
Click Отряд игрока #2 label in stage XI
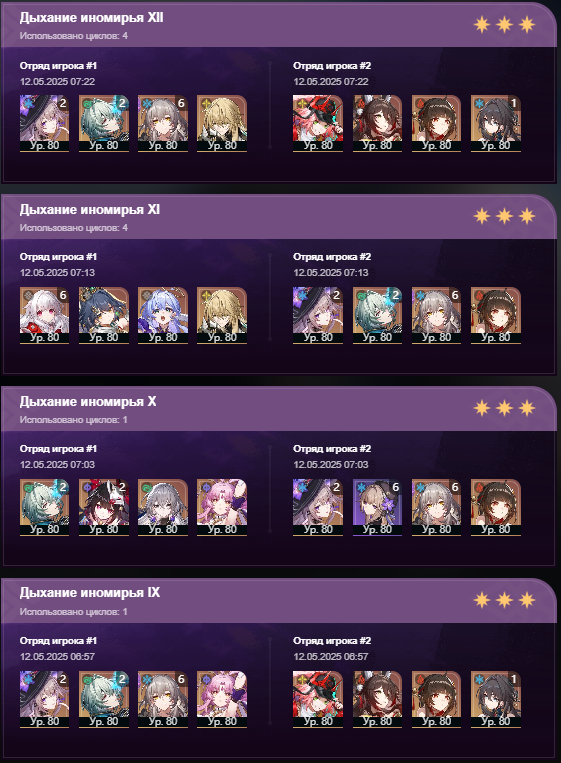[x=332, y=256]
